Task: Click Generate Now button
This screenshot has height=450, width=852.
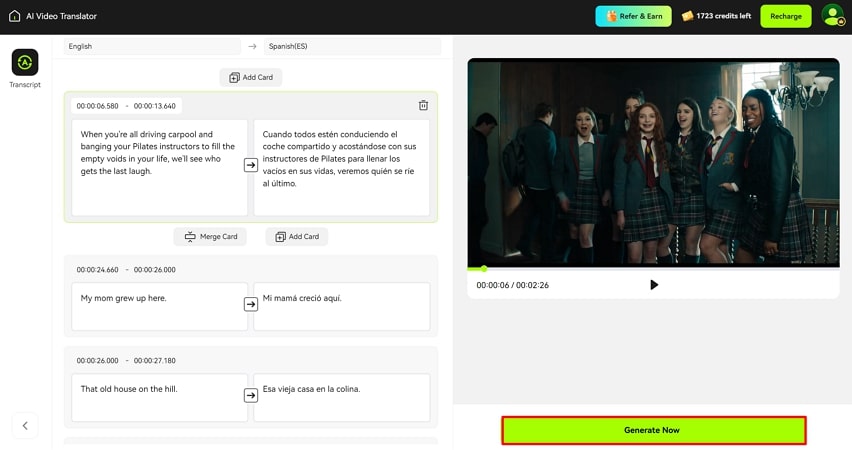Action: tap(654, 430)
